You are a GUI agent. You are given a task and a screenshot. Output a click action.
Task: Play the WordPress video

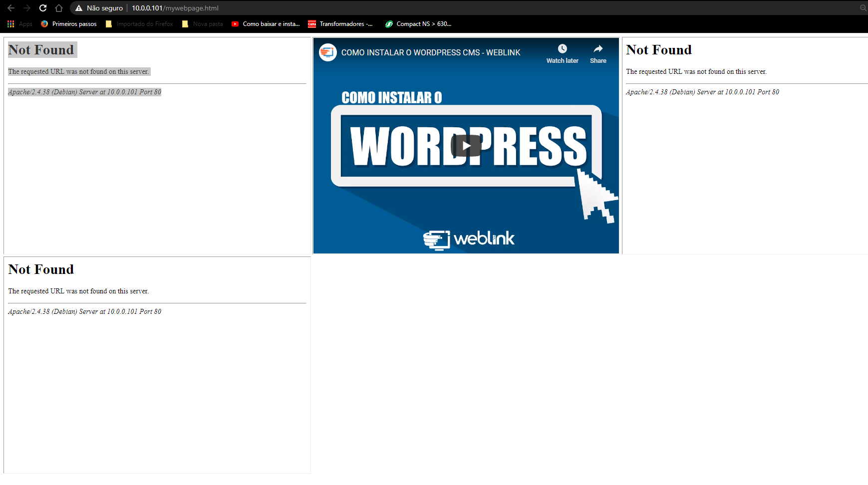466,146
